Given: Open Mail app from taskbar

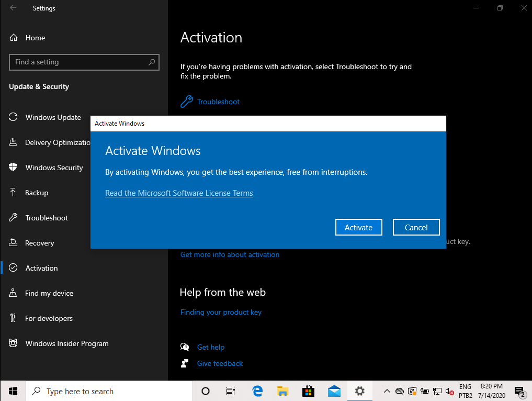Looking at the screenshot, I should [x=334, y=391].
